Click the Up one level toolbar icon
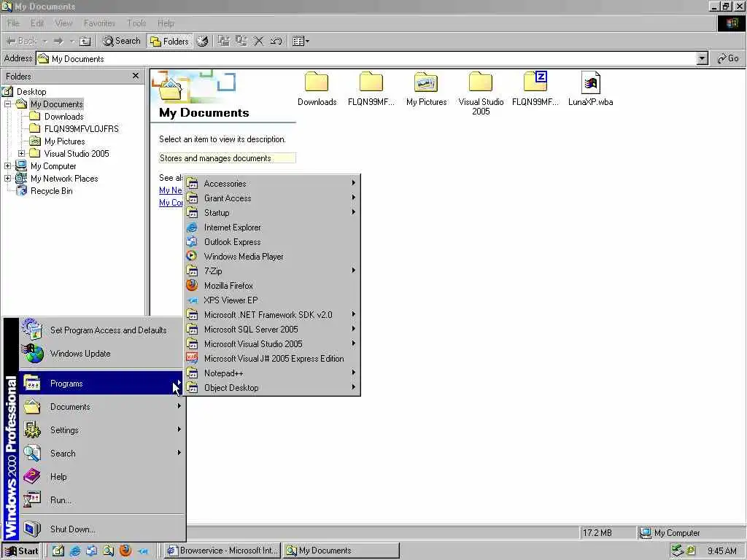Screen dimensions: 747x560 coord(85,42)
